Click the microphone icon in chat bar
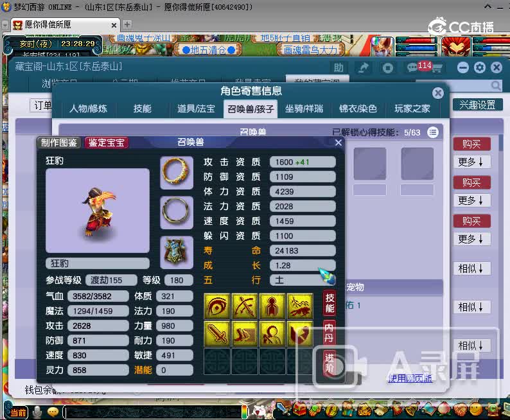Image resolution: width=510 pixels, height=420 pixels. pyautogui.click(x=37, y=412)
